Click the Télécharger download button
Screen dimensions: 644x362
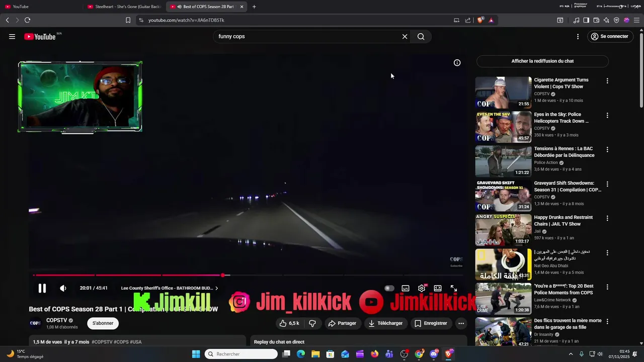tap(385, 323)
